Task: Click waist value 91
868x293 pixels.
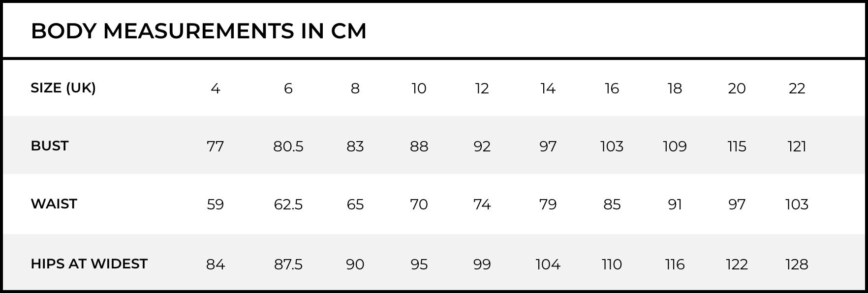Action: point(675,205)
